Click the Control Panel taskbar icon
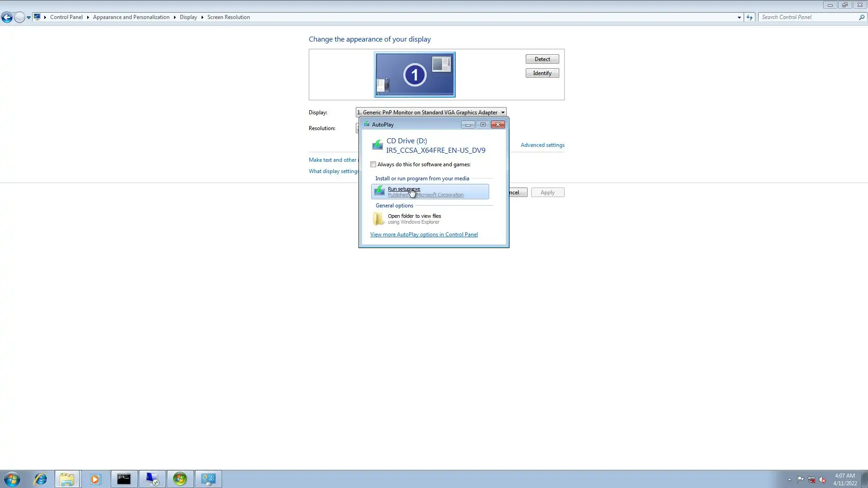This screenshot has width=868, height=488. click(208, 479)
